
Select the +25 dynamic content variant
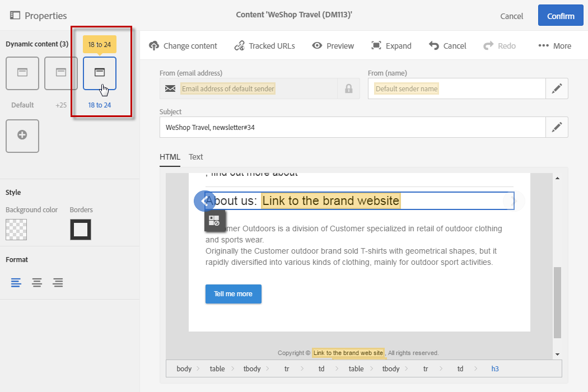[x=61, y=73]
